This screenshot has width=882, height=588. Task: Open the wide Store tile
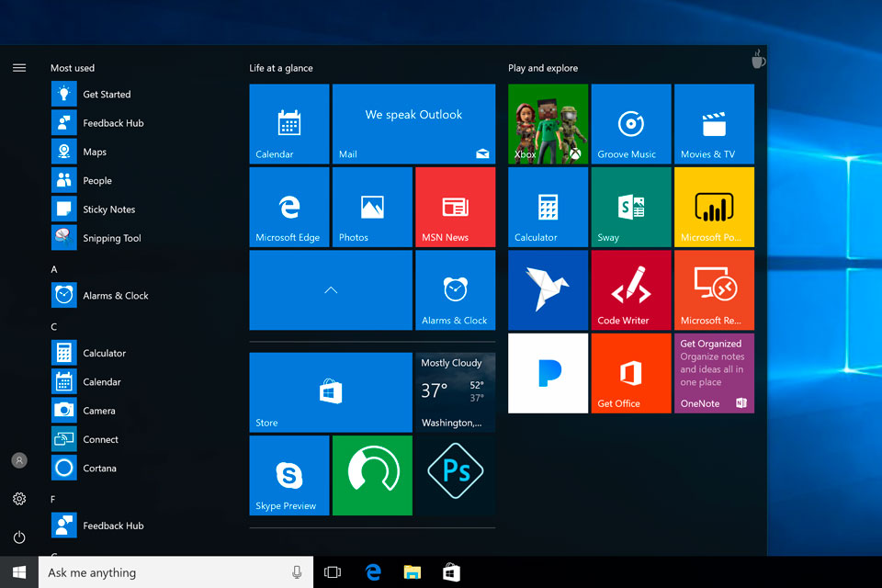331,392
